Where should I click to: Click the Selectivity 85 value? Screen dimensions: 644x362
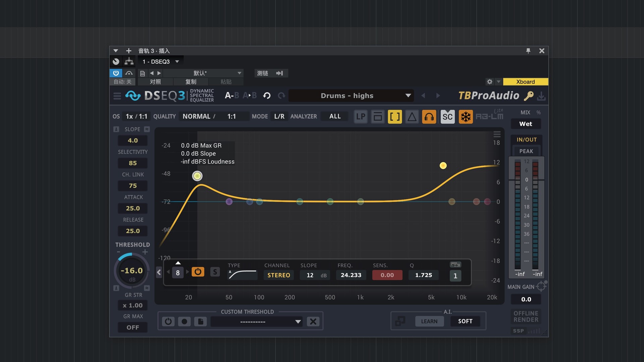(133, 163)
